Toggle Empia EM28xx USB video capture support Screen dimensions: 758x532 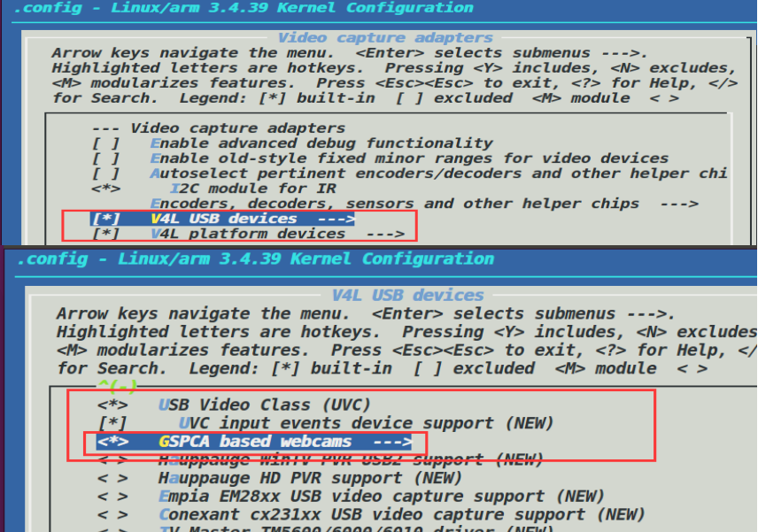[351, 497]
